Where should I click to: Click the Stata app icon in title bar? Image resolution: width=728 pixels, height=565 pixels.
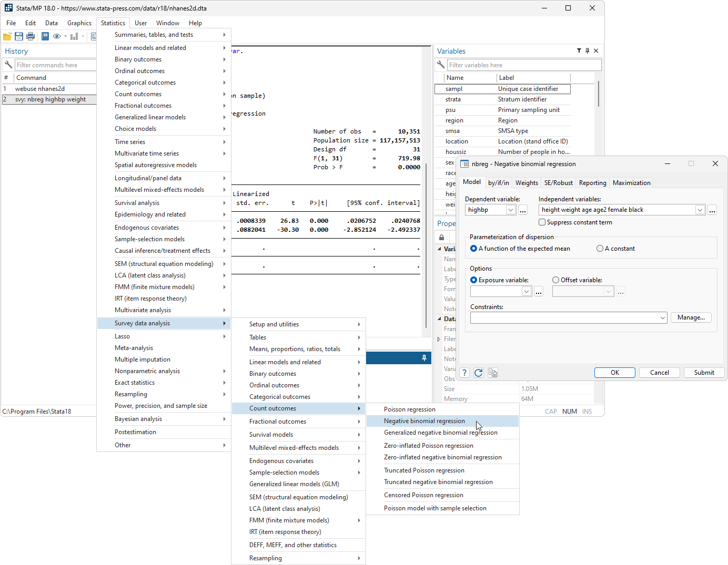(8, 8)
